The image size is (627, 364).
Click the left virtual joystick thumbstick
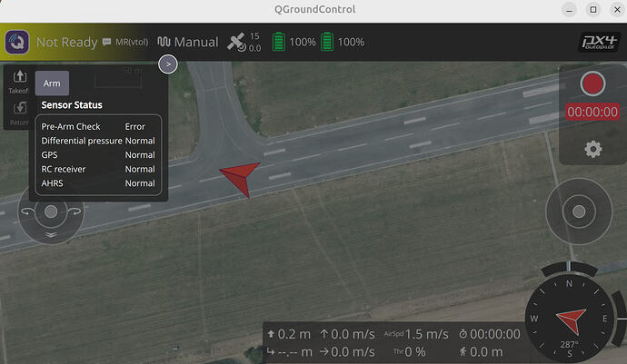tap(51, 212)
